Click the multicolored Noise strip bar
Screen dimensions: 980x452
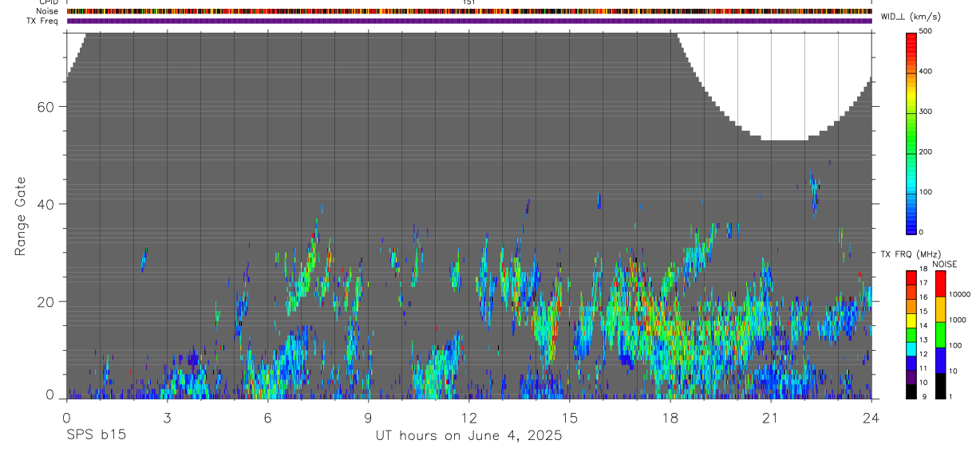469,11
